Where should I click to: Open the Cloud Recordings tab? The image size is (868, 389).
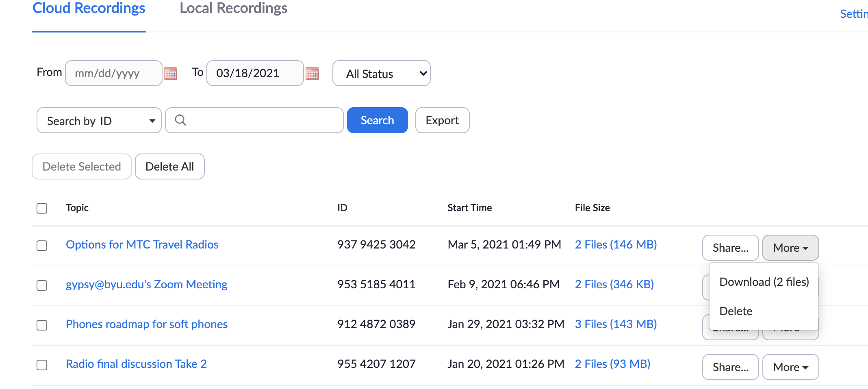point(89,9)
